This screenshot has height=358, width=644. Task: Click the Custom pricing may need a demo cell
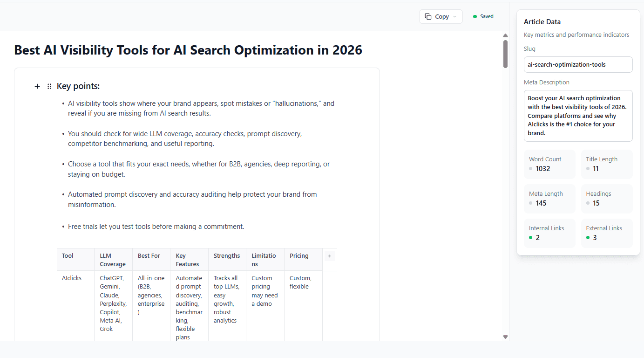[x=265, y=306]
